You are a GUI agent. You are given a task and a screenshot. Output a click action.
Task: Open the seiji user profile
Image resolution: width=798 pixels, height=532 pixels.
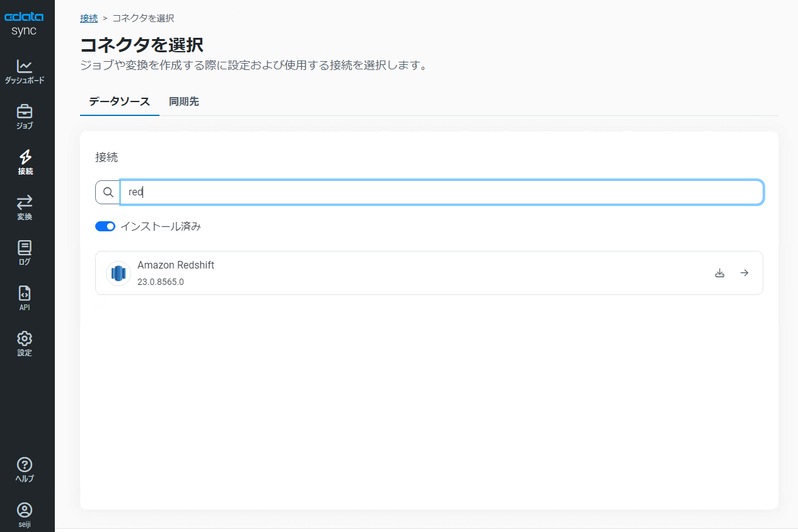pos(25,515)
